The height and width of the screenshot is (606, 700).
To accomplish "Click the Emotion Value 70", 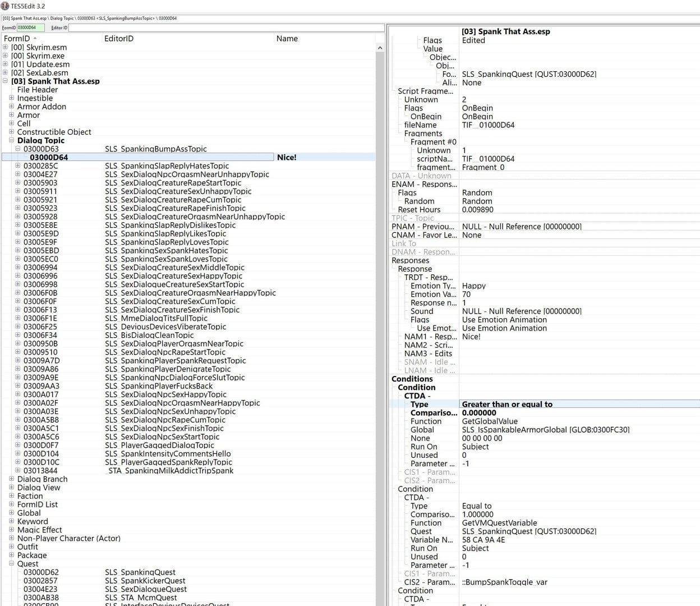I will pyautogui.click(x=466, y=294).
